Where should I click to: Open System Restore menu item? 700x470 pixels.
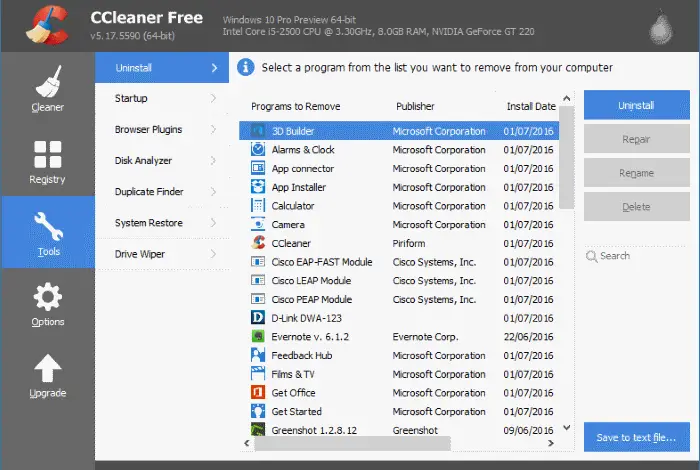pos(162,223)
